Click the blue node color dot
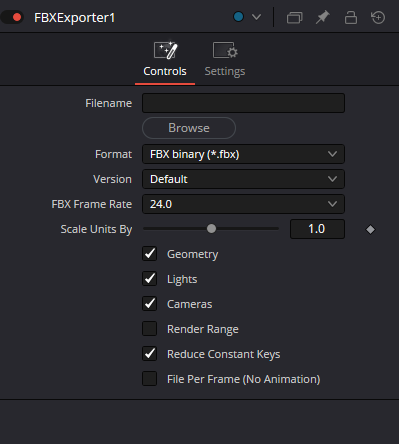The width and height of the screenshot is (399, 444). 238,17
